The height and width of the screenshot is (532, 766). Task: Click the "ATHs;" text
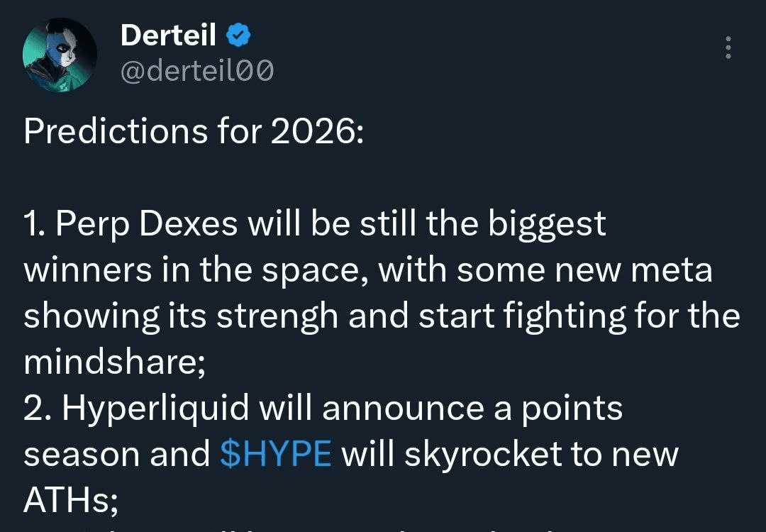point(71,501)
